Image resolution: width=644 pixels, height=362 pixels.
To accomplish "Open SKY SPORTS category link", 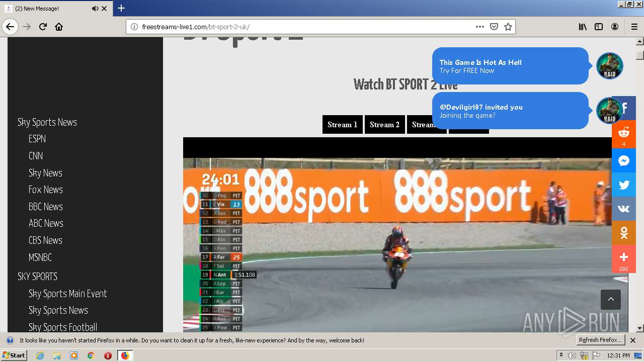I will pyautogui.click(x=38, y=277).
